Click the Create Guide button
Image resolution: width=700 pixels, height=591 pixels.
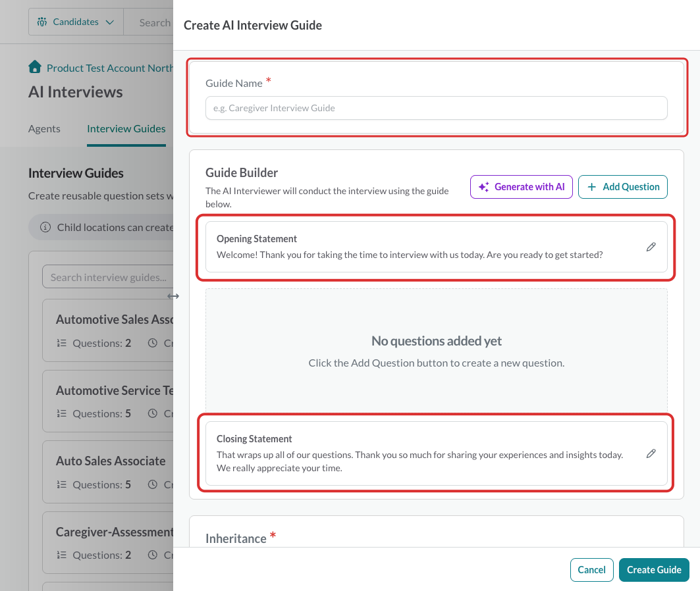pyautogui.click(x=654, y=569)
